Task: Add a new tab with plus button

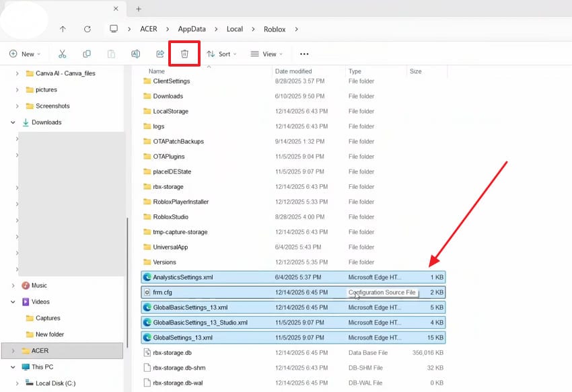Action: point(139,9)
